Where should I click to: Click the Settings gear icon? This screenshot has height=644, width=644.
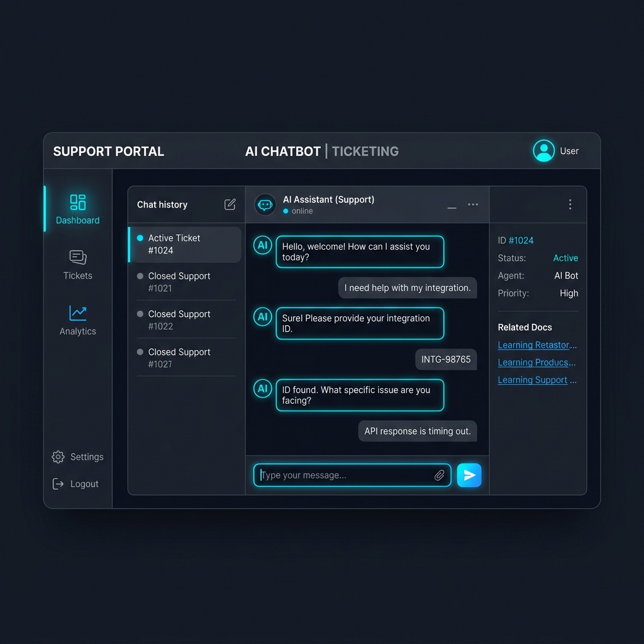[58, 457]
